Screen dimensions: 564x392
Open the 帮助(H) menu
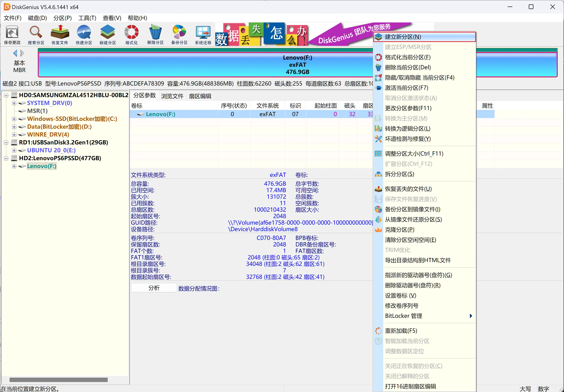point(137,18)
